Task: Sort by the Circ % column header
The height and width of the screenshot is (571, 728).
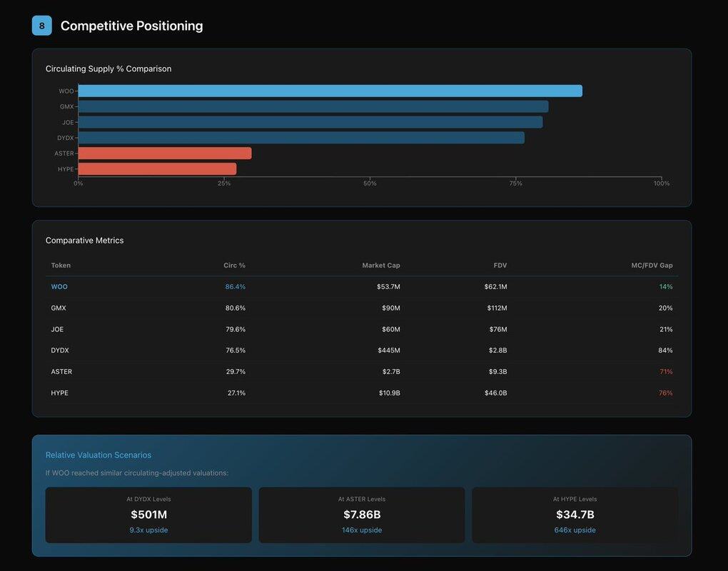Action: point(234,266)
